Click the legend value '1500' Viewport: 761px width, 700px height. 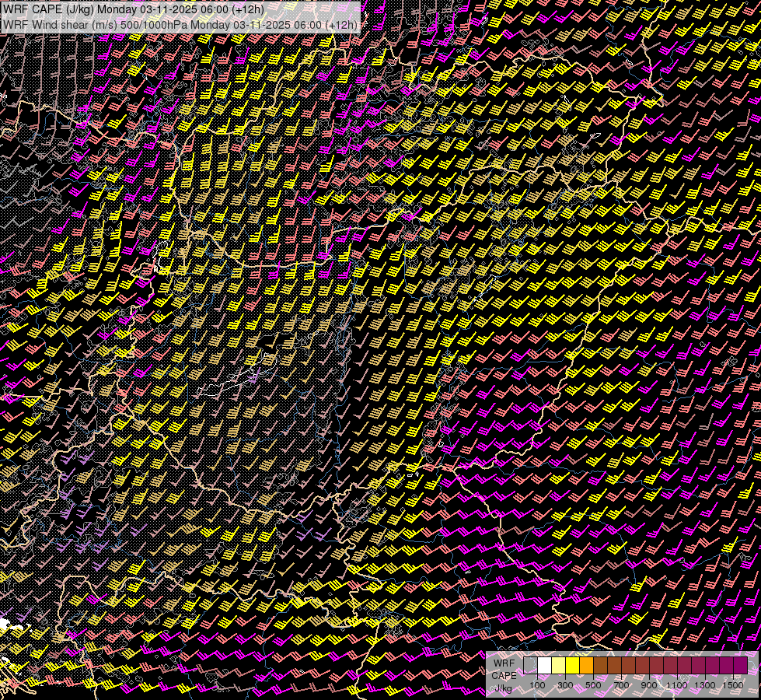[x=733, y=685]
